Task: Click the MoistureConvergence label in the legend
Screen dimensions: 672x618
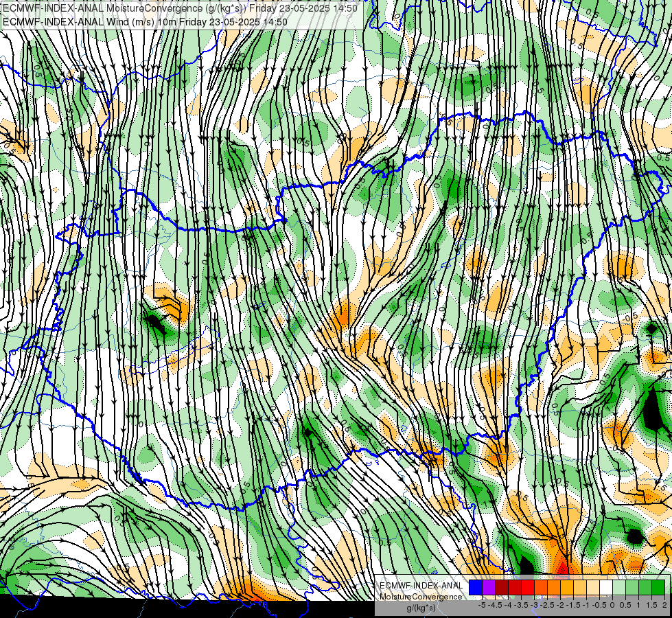Action: pos(421,597)
